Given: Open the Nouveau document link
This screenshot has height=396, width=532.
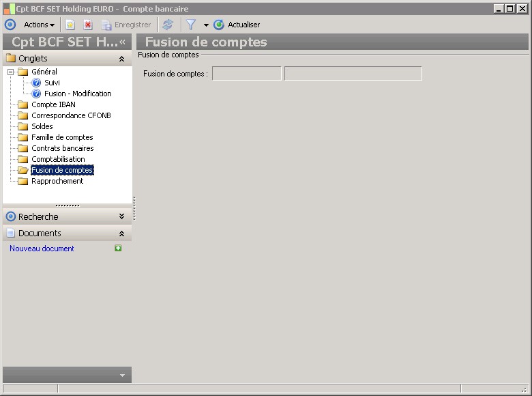Looking at the screenshot, I should pyautogui.click(x=42, y=249).
